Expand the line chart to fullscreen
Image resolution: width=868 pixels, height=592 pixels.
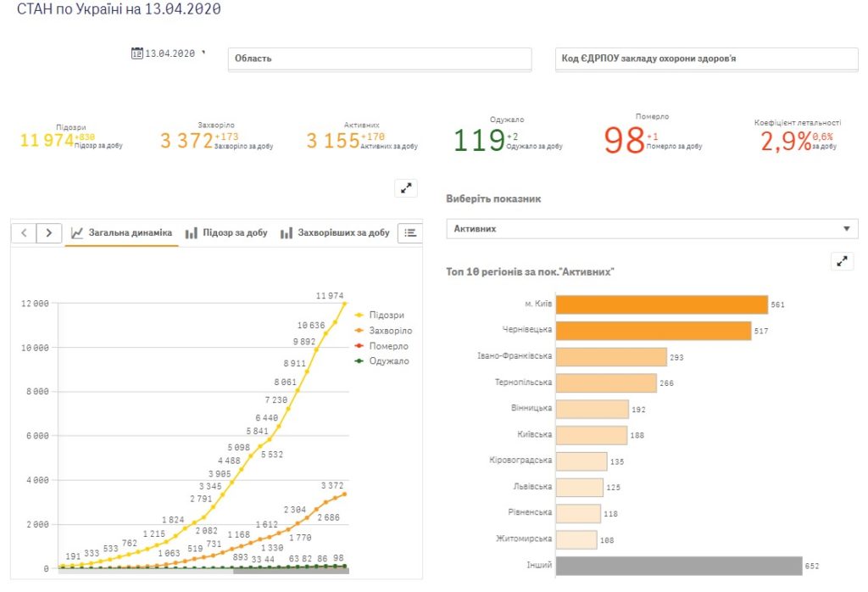[407, 188]
